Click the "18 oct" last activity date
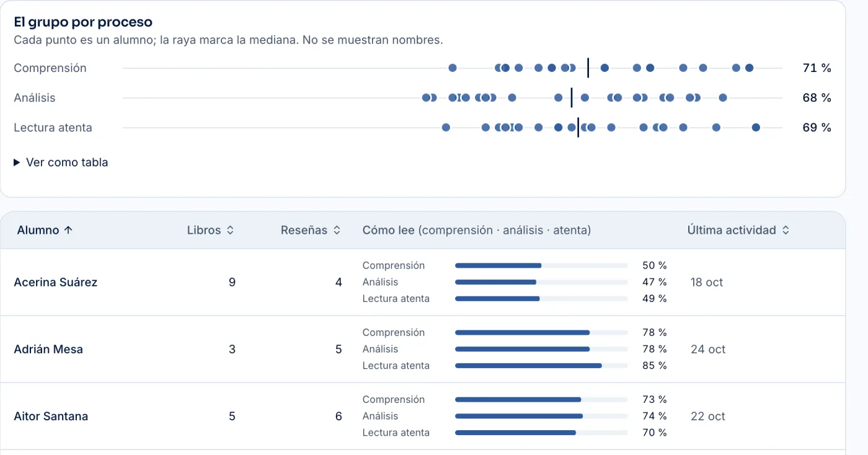 (x=707, y=282)
